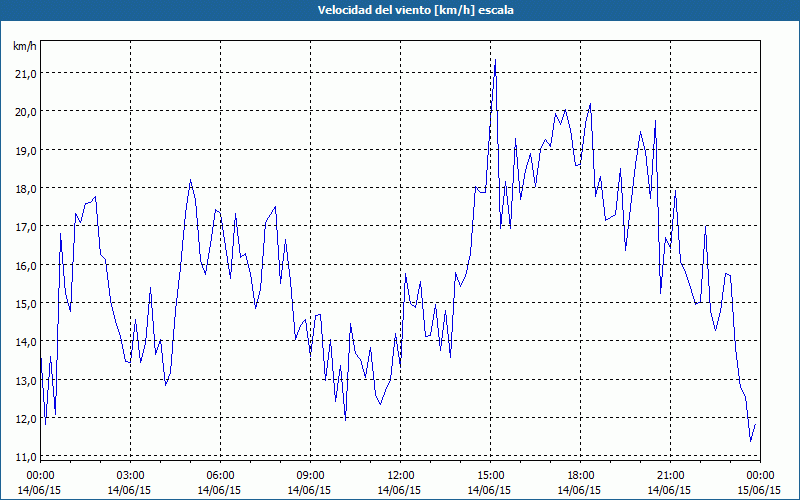The image size is (800, 500).
Task: Click '00:00' label above date 15/06/15
Action: [761, 476]
